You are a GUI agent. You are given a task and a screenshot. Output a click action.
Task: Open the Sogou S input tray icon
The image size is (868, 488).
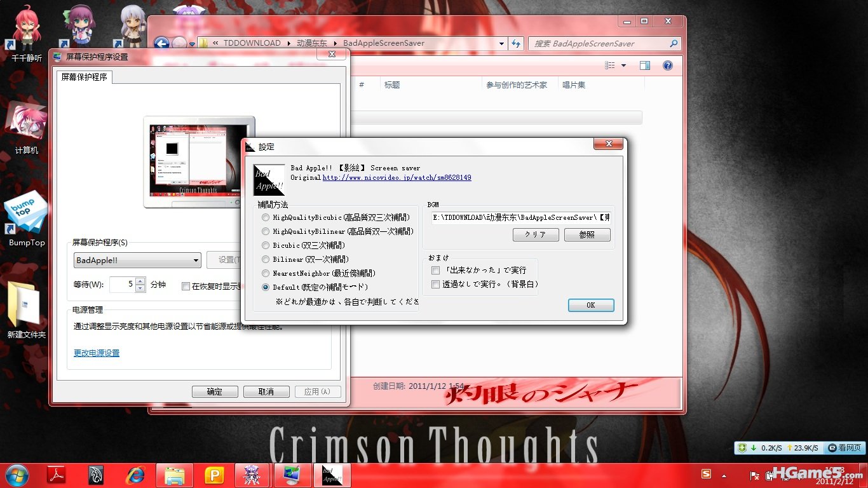(x=706, y=475)
